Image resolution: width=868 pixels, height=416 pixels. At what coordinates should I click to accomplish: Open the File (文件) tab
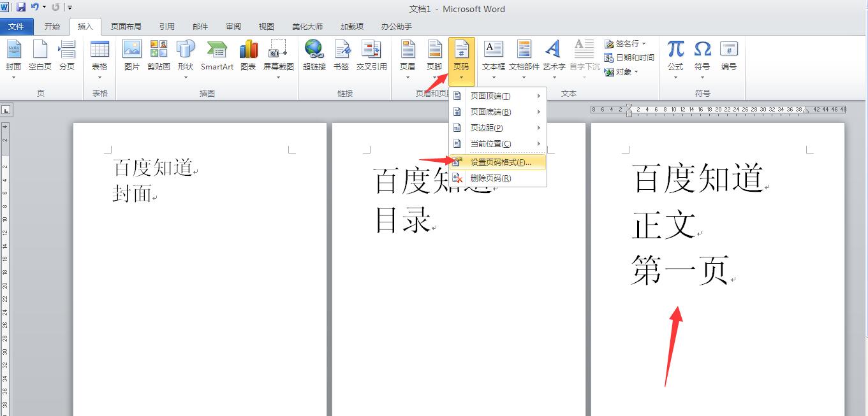click(x=17, y=27)
